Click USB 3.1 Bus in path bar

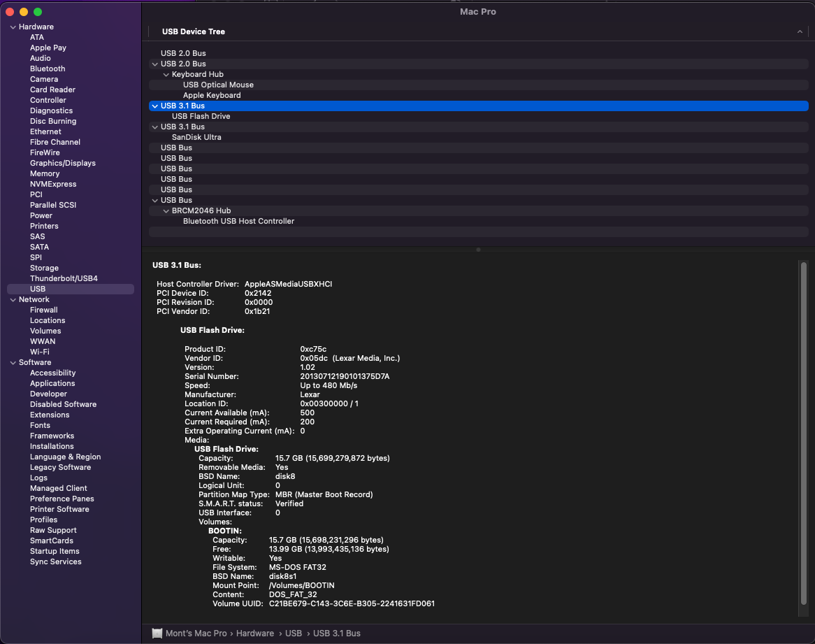point(336,633)
